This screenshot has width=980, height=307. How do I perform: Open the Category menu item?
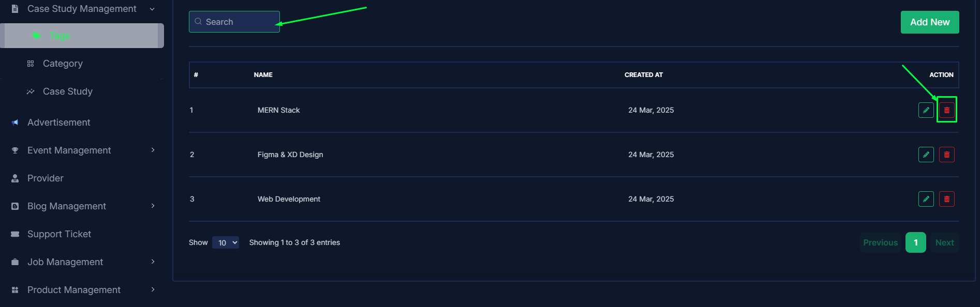63,64
